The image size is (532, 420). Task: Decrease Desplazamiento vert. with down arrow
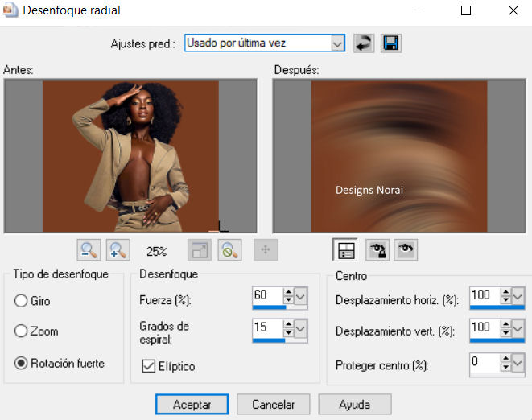click(506, 332)
